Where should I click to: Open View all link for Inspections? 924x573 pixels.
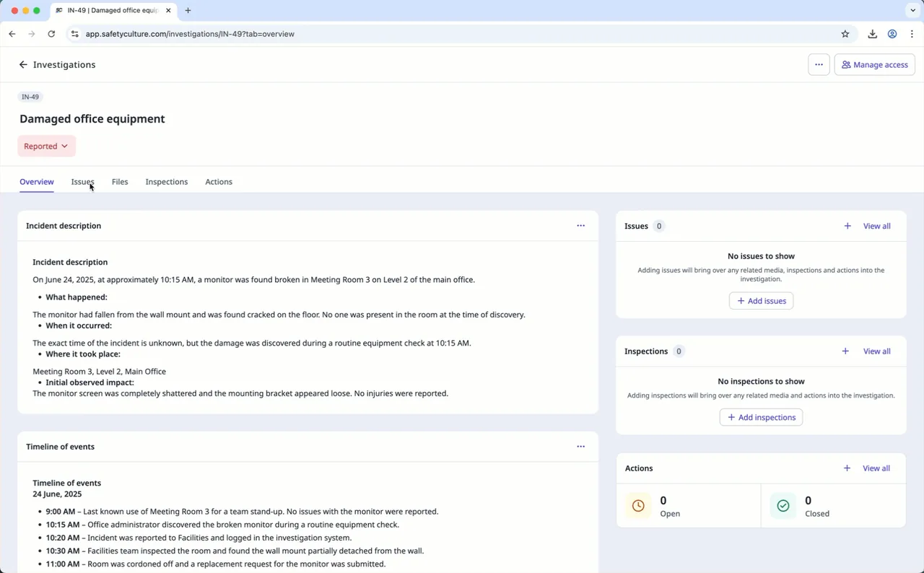coord(877,351)
